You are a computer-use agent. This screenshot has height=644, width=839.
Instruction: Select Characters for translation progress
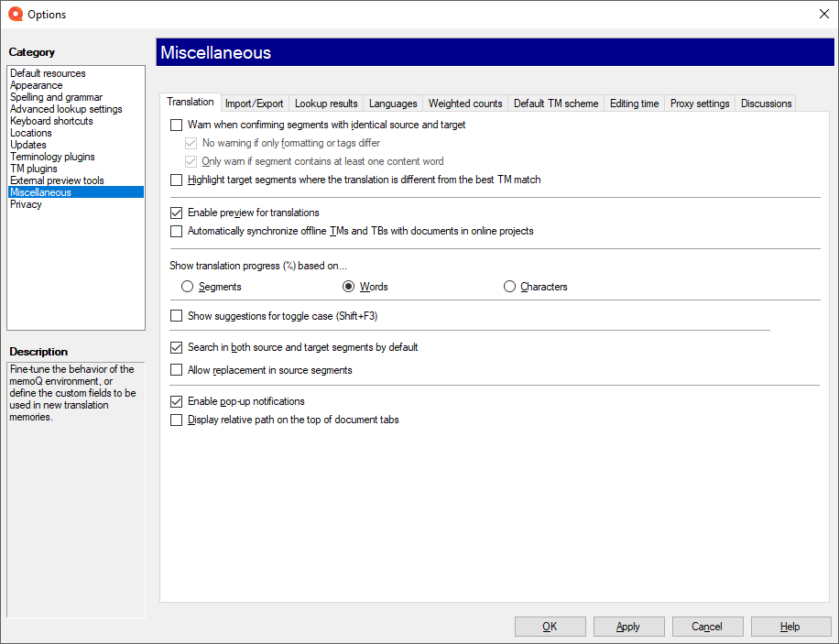coord(509,286)
